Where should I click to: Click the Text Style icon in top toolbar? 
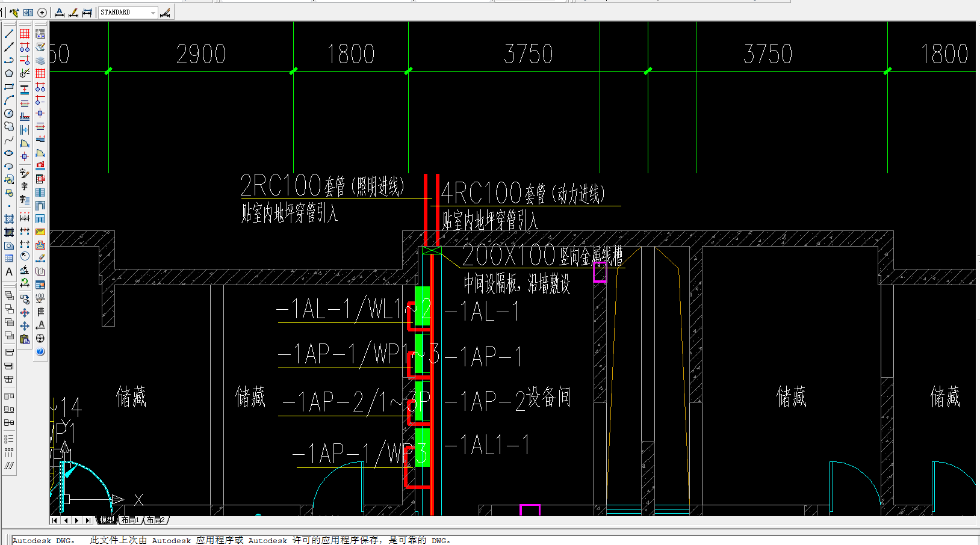click(x=60, y=13)
